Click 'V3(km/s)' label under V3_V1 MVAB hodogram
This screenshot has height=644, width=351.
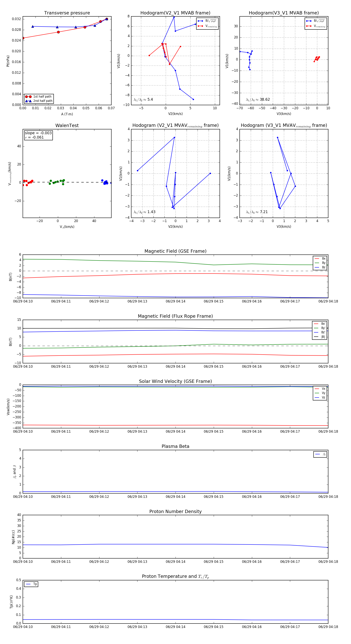284,114
